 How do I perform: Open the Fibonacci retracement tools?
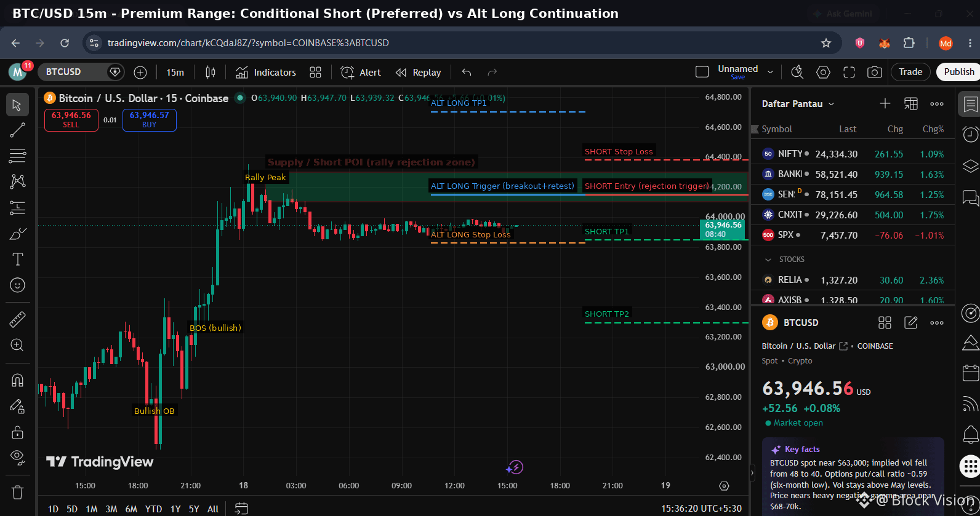click(x=17, y=156)
